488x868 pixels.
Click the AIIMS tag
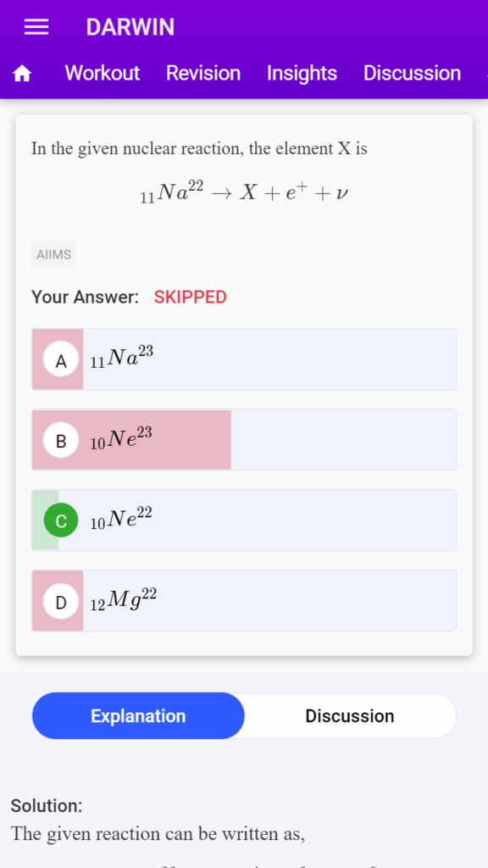pyautogui.click(x=53, y=254)
